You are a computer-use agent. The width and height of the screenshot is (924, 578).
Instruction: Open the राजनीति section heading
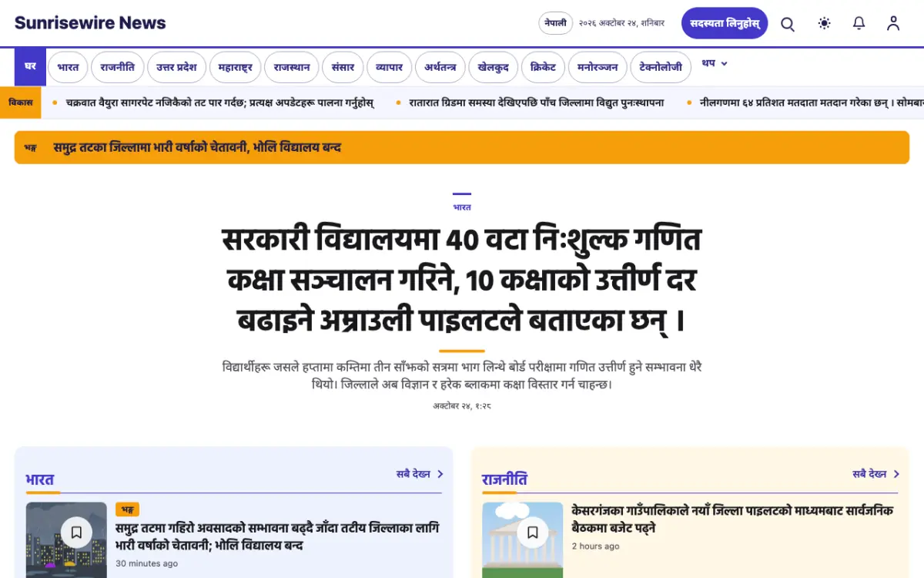tap(504, 480)
